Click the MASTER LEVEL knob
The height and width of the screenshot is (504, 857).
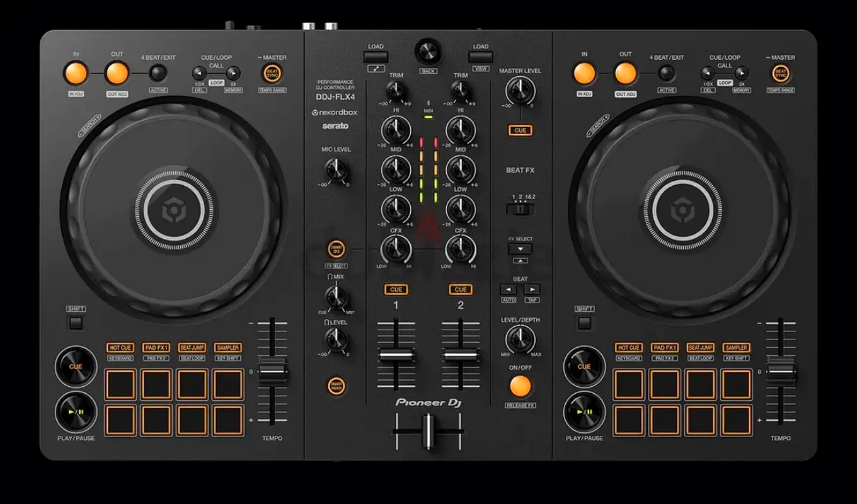pyautogui.click(x=521, y=91)
